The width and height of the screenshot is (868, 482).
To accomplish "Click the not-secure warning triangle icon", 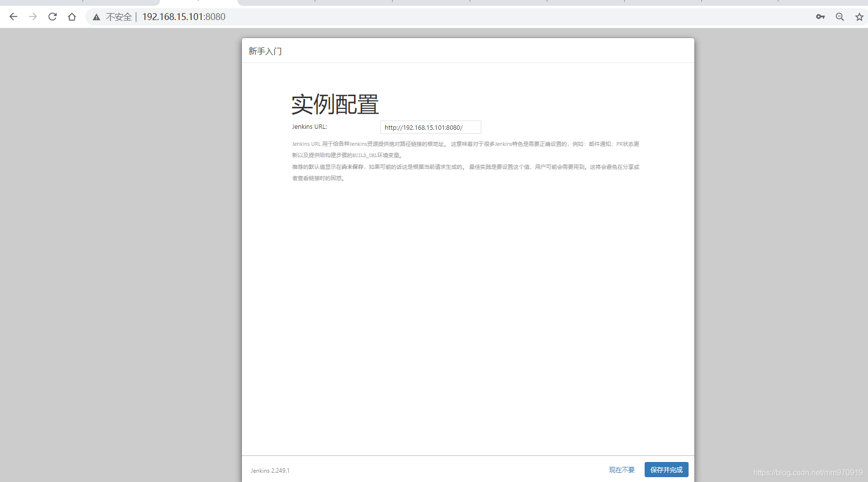I will (x=97, y=17).
